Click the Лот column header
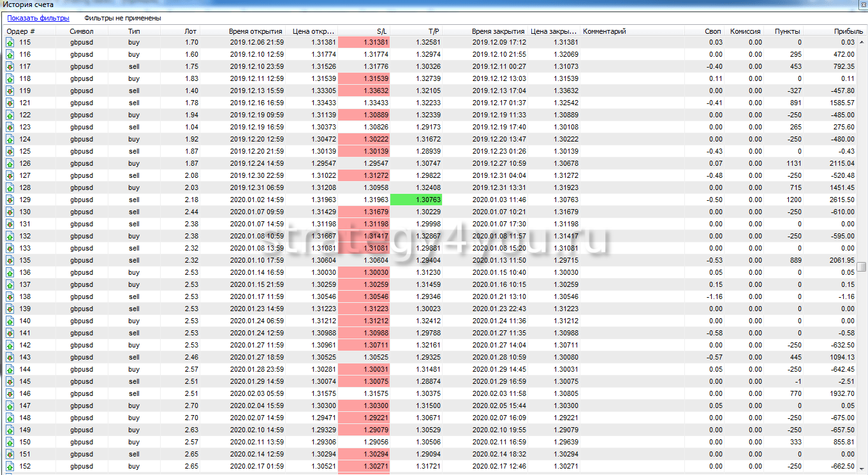Viewport: 868px width, 475px height. point(190,31)
